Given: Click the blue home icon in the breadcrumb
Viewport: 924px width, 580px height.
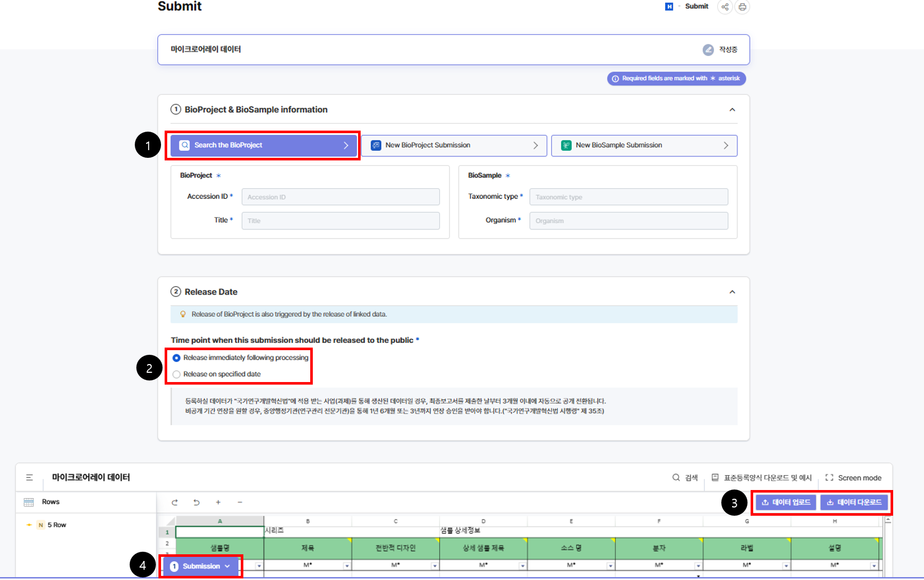Looking at the screenshot, I should click(669, 7).
